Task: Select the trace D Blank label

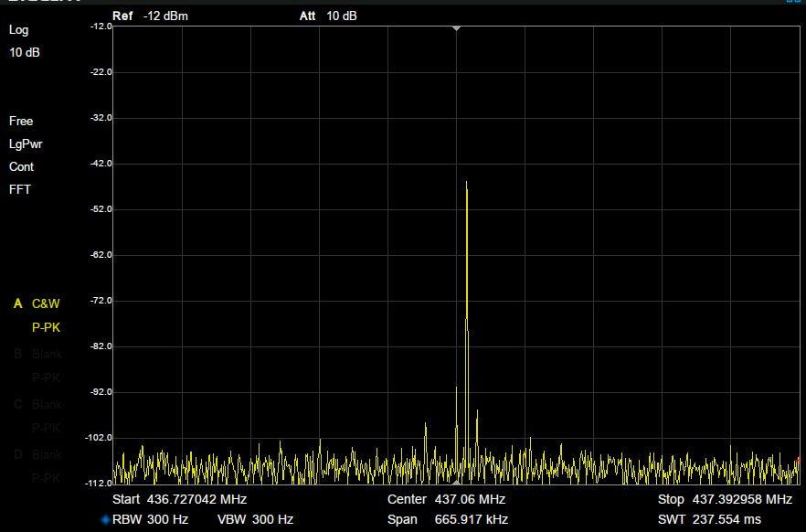Action: pyautogui.click(x=38, y=455)
